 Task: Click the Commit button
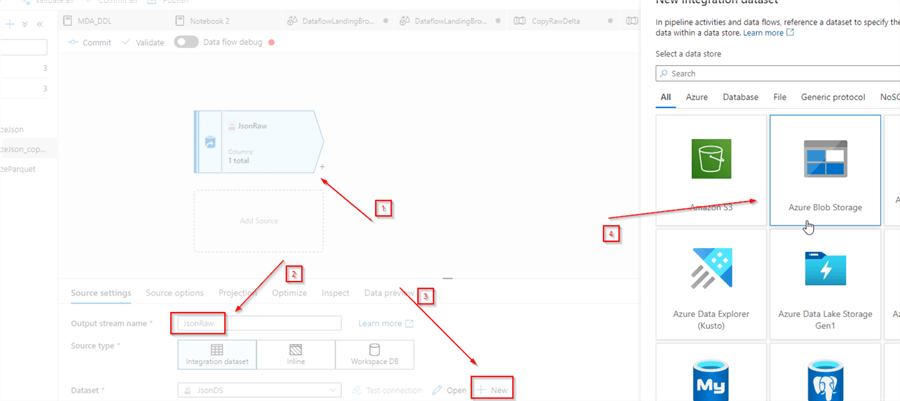pyautogui.click(x=90, y=42)
